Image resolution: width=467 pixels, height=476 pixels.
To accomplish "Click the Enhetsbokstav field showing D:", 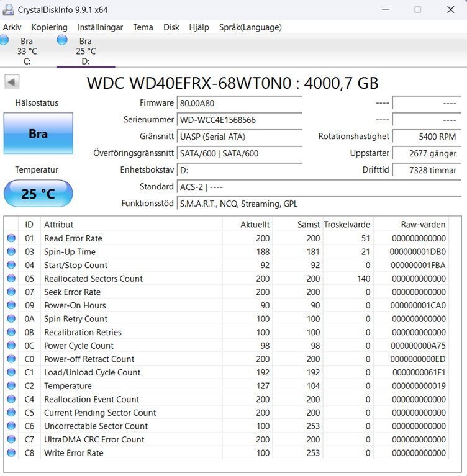I will click(240, 170).
